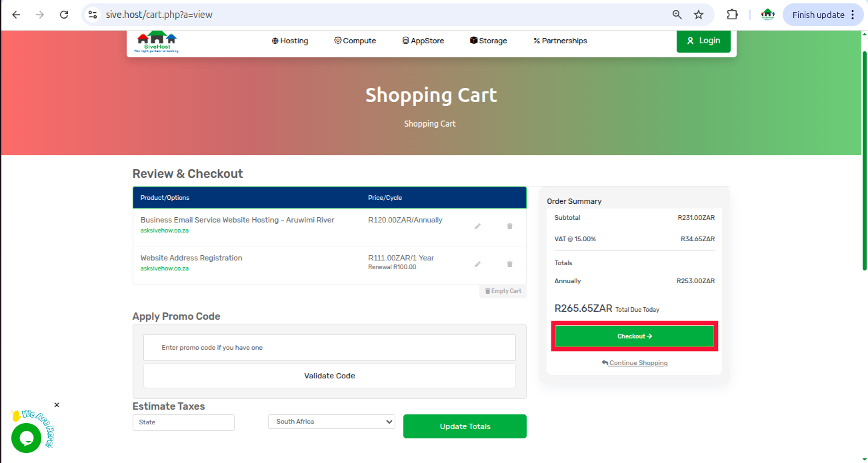Click the SiveHost profile avatar in toolbar
The image size is (868, 463).
coord(768,15)
